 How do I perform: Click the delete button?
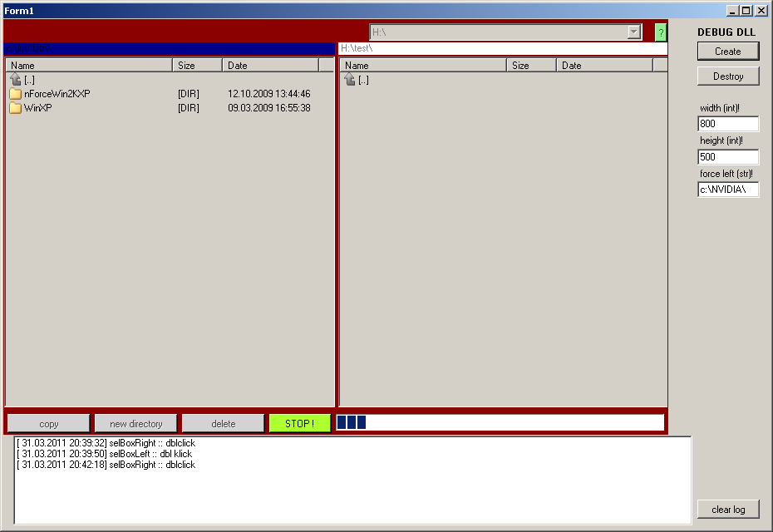click(x=224, y=424)
